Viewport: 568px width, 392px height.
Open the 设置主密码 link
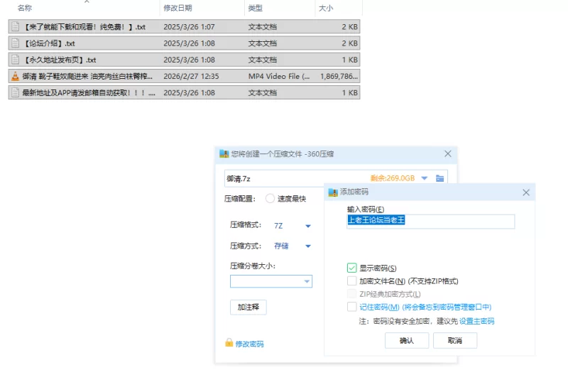[476, 321]
